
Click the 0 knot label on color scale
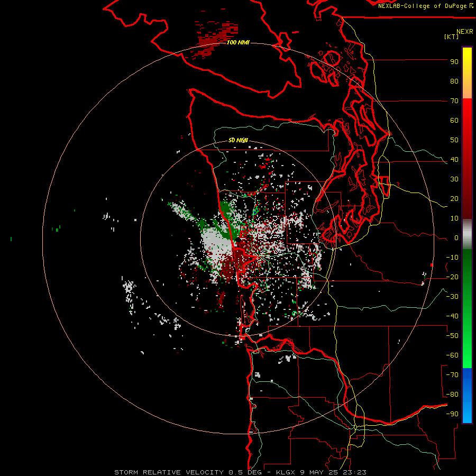point(456,237)
